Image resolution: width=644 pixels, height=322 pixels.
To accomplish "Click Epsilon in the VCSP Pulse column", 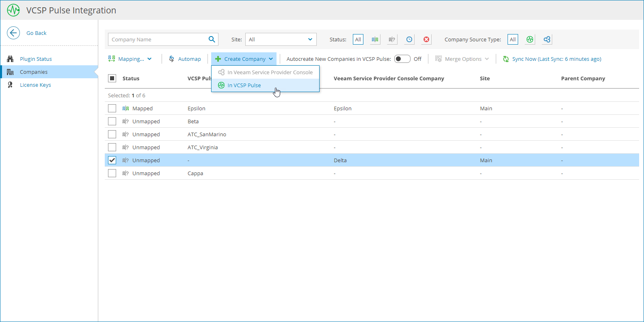I will pos(197,108).
